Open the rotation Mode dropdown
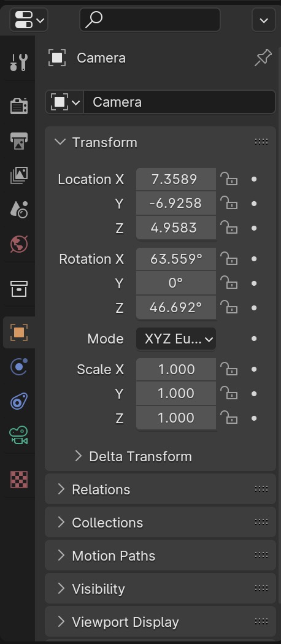This screenshot has width=281, height=644. coord(176,339)
